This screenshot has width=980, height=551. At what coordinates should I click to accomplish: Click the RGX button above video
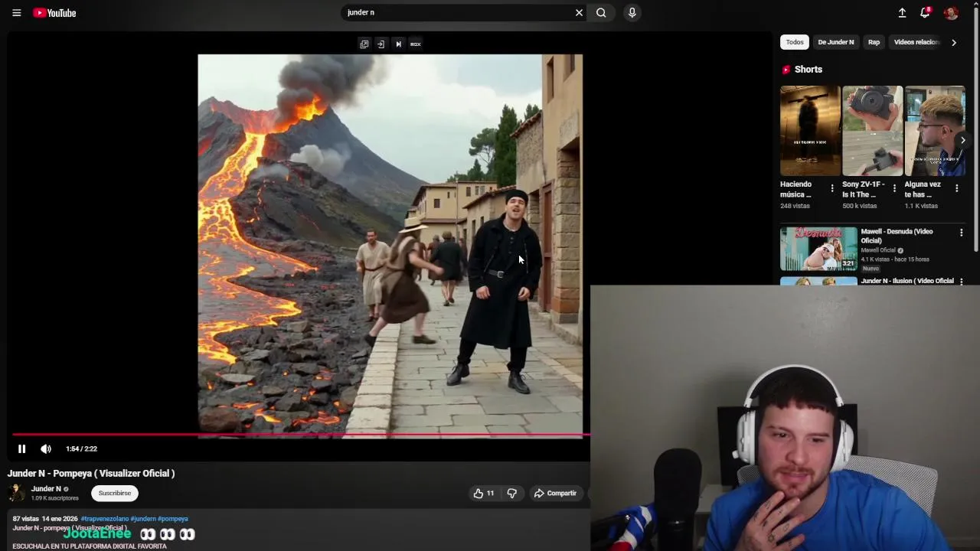click(415, 44)
